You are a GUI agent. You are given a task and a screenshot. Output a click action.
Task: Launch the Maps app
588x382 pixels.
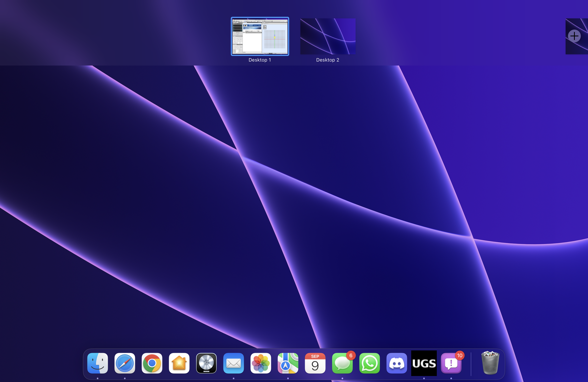coord(288,363)
